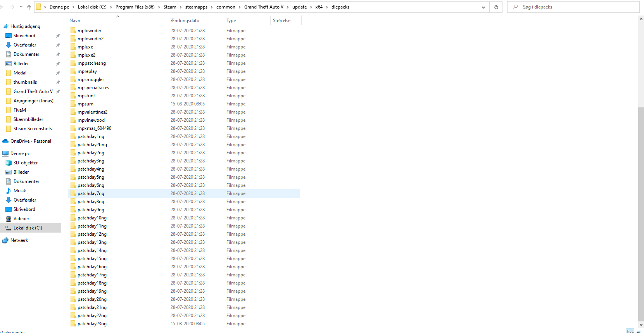Expand chevron after 'x64' in breadcrumb
This screenshot has height=333, width=644.
coord(327,7)
